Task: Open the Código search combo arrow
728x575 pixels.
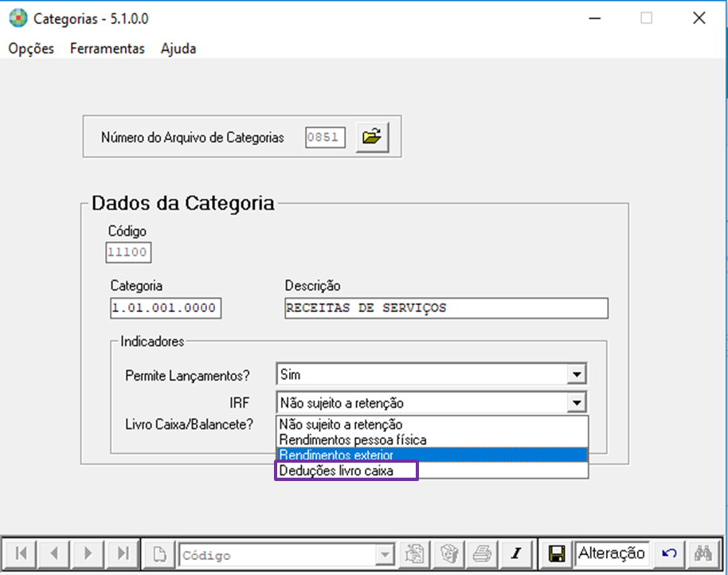Action: tap(385, 554)
